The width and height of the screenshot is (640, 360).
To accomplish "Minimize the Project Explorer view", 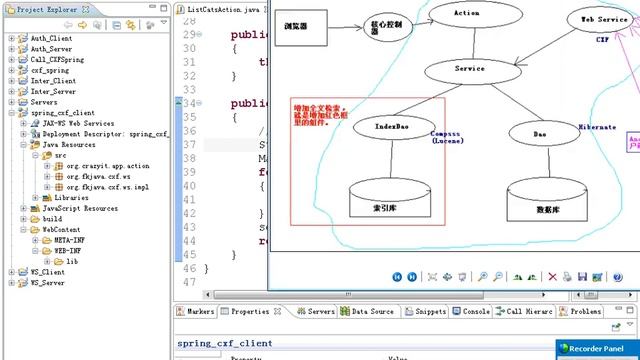I will 152,7.
